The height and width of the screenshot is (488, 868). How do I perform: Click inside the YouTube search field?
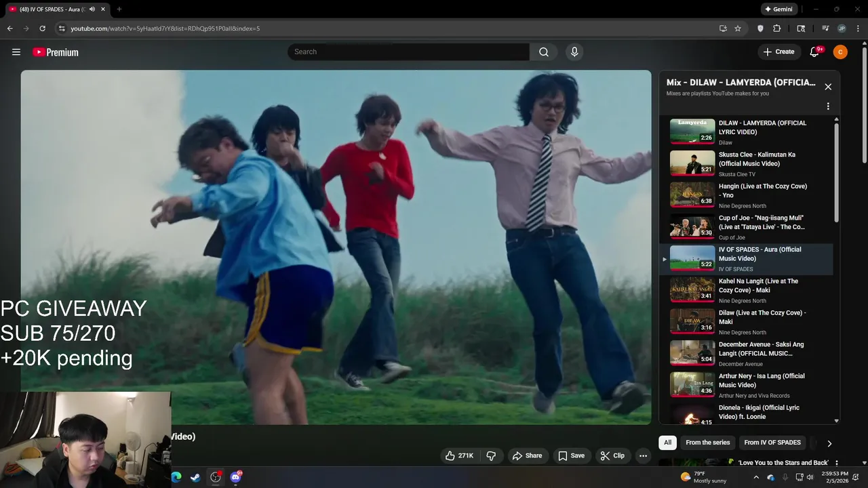pyautogui.click(x=409, y=52)
